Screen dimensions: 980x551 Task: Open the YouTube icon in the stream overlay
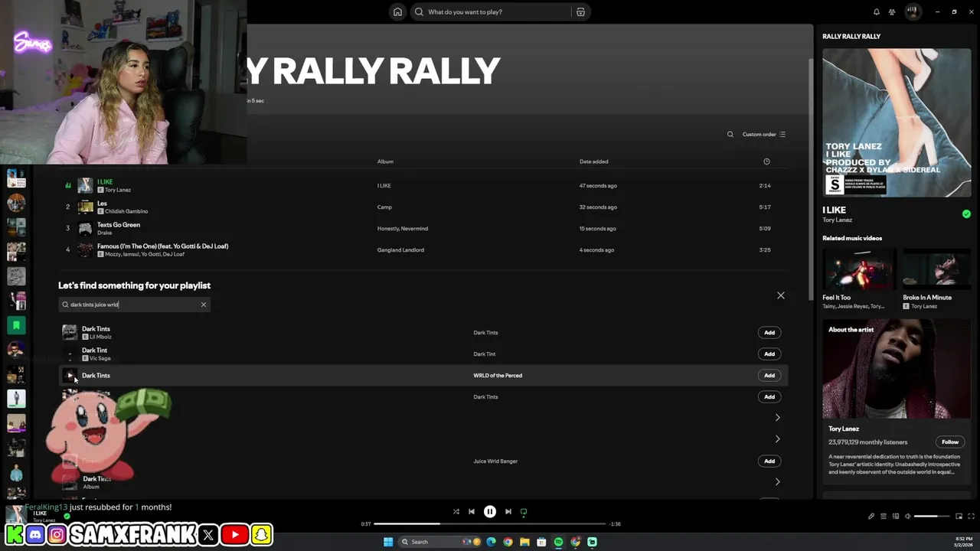tap(234, 535)
